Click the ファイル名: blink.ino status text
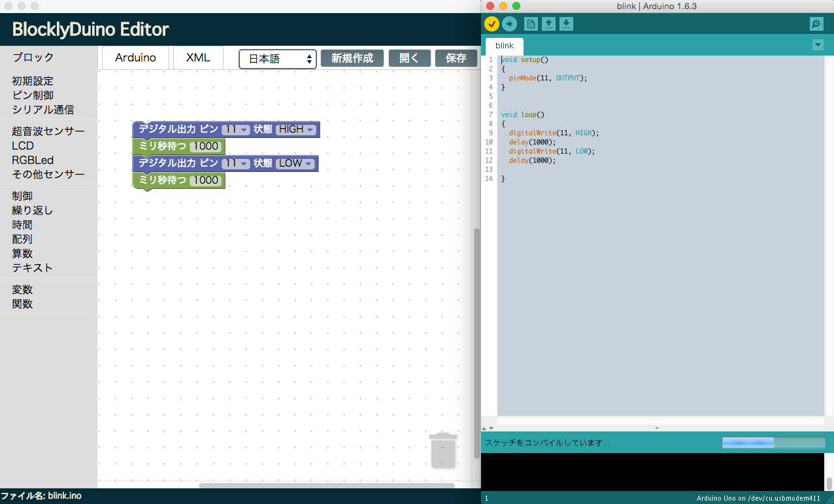The image size is (834, 504). (41, 496)
